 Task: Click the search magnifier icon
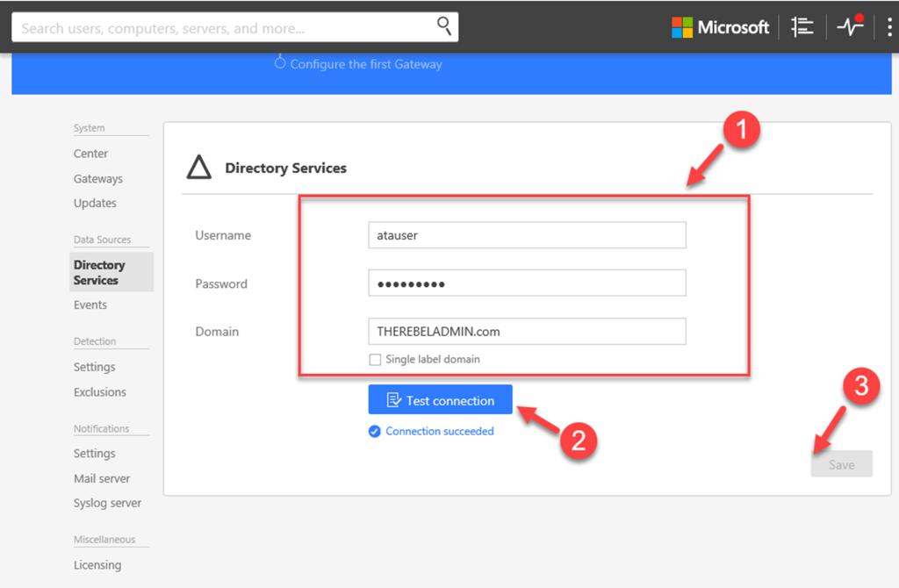444,26
